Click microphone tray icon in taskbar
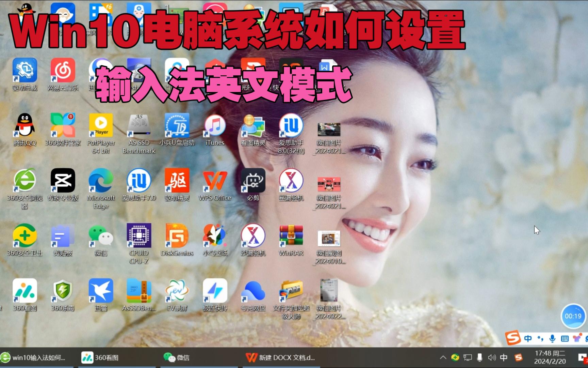The width and height of the screenshot is (588, 368). click(x=479, y=357)
